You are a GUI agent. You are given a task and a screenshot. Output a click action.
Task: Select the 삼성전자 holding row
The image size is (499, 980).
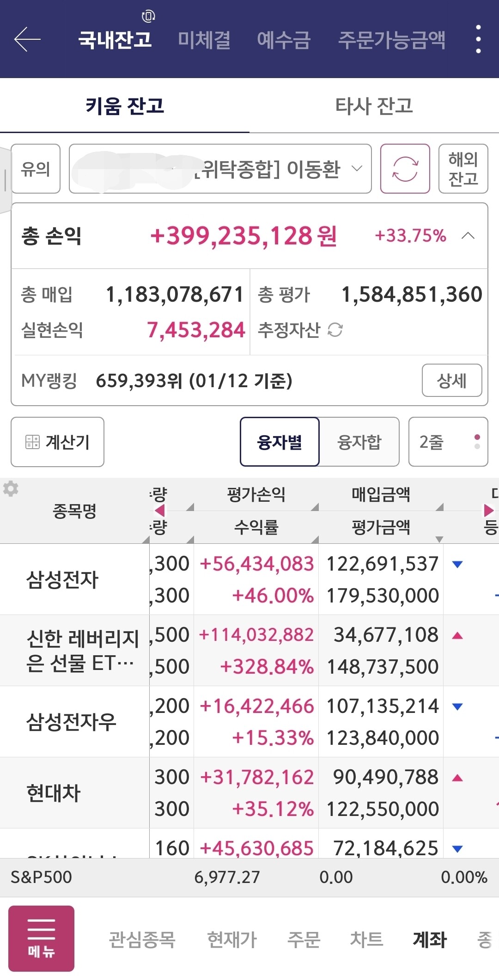point(62,579)
